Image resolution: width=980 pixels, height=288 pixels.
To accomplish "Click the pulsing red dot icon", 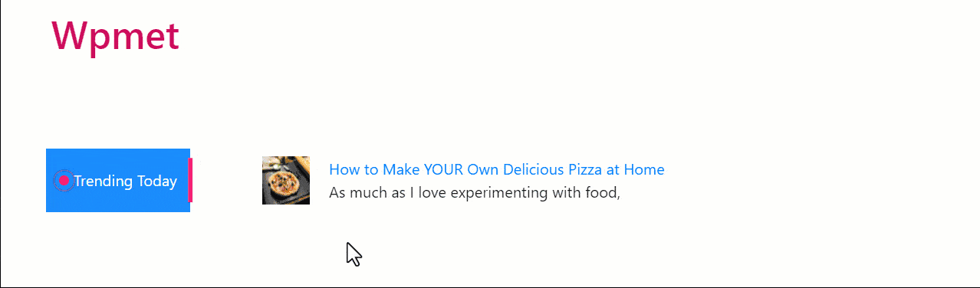I will click(64, 181).
